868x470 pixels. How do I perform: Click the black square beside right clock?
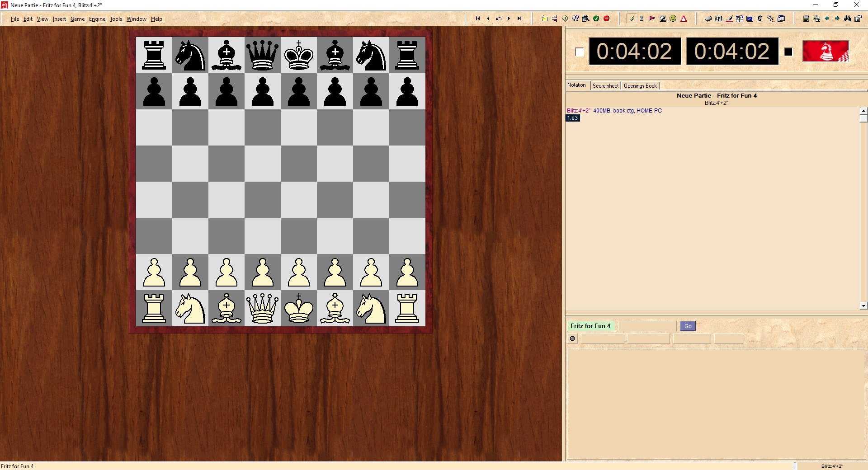tap(788, 52)
